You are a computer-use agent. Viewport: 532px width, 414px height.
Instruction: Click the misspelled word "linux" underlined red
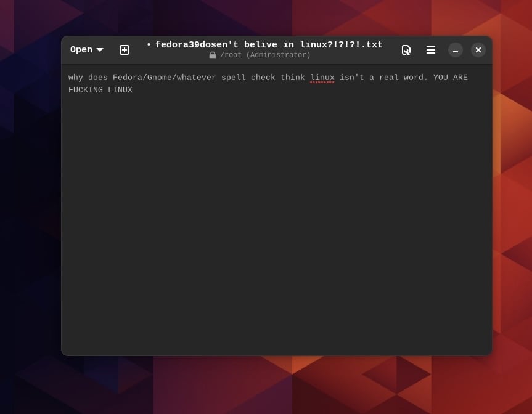322,78
